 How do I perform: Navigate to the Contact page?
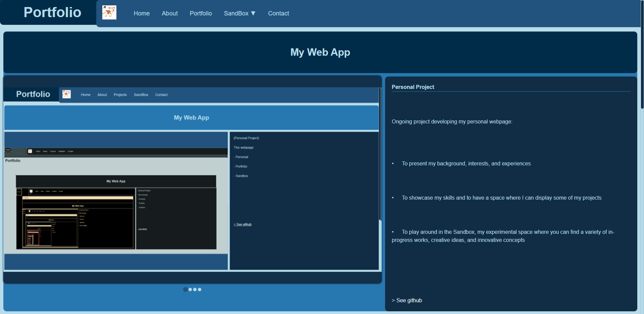point(278,13)
